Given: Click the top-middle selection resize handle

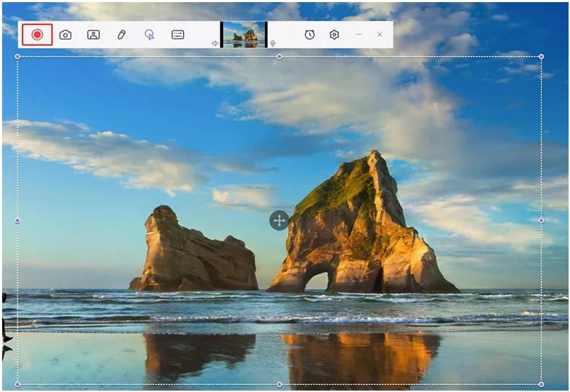Looking at the screenshot, I should tap(279, 57).
